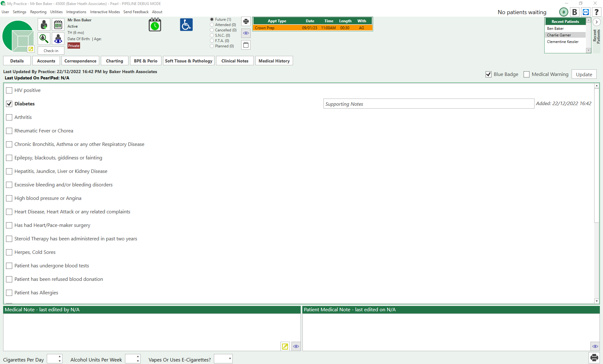Click the Diabetes Supporting Notes field
603x364 pixels.
coord(428,104)
